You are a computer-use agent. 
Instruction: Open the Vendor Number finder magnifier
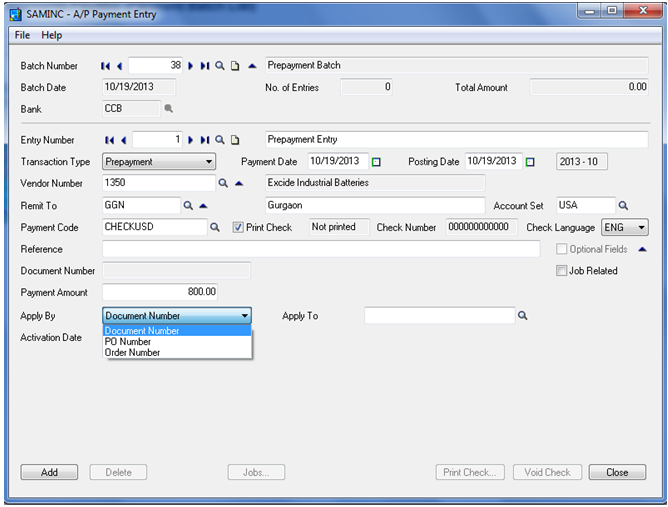[223, 183]
